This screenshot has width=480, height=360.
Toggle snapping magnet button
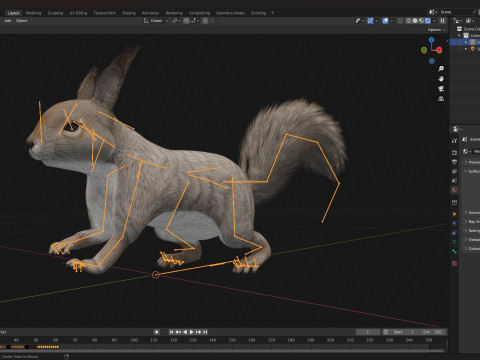coord(186,21)
